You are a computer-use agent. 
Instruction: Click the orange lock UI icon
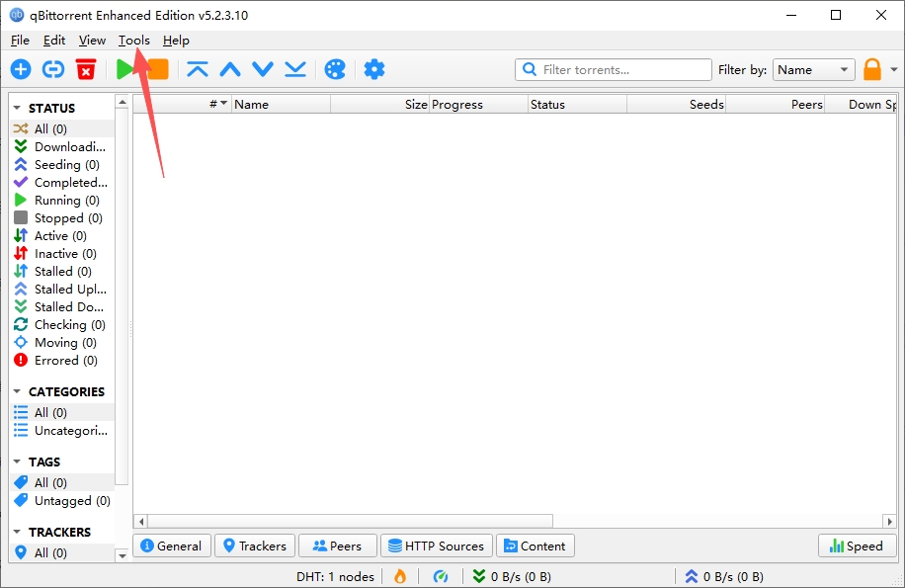pyautogui.click(x=872, y=70)
